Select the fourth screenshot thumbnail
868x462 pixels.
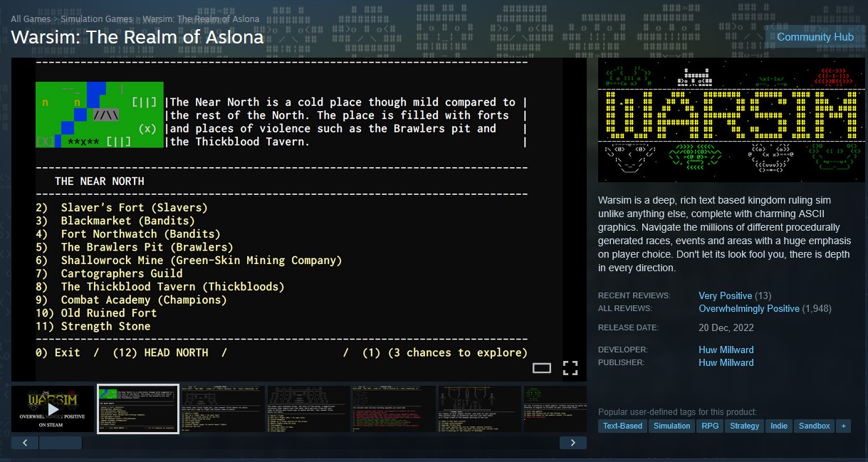pos(309,409)
